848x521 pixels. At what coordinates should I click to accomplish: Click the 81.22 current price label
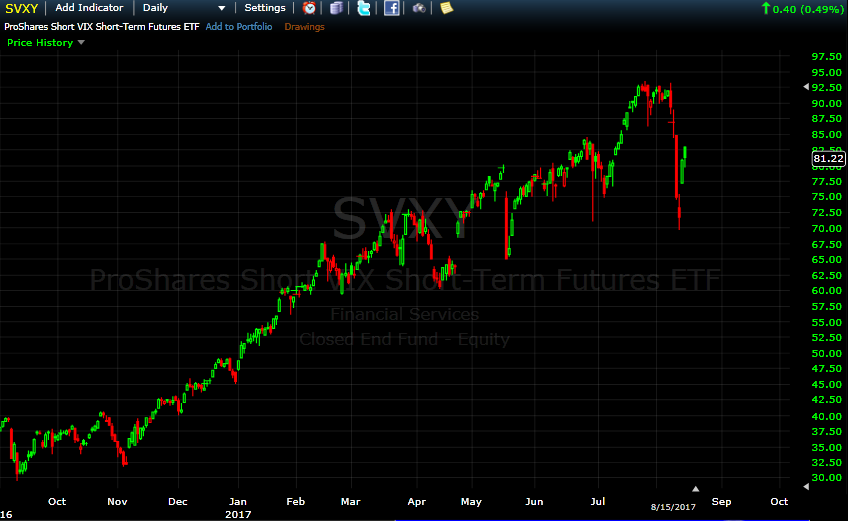[x=829, y=159]
